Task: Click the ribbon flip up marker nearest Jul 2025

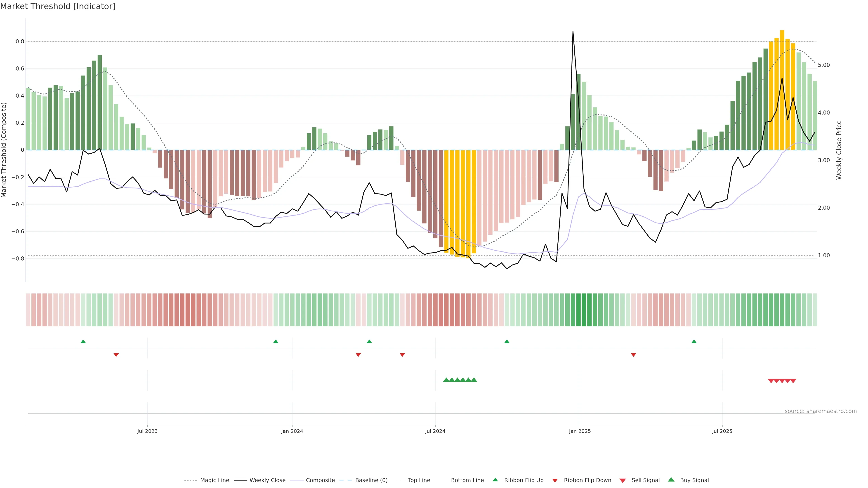Action: 694,342
